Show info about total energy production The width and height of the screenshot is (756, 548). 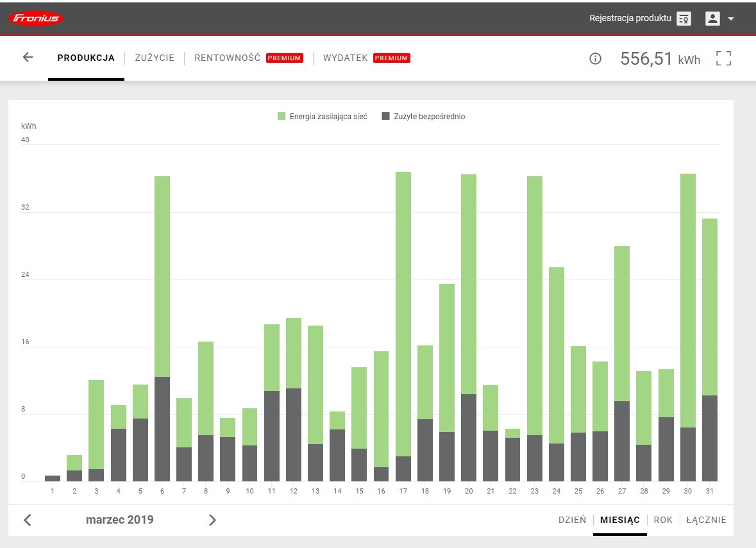tap(595, 59)
